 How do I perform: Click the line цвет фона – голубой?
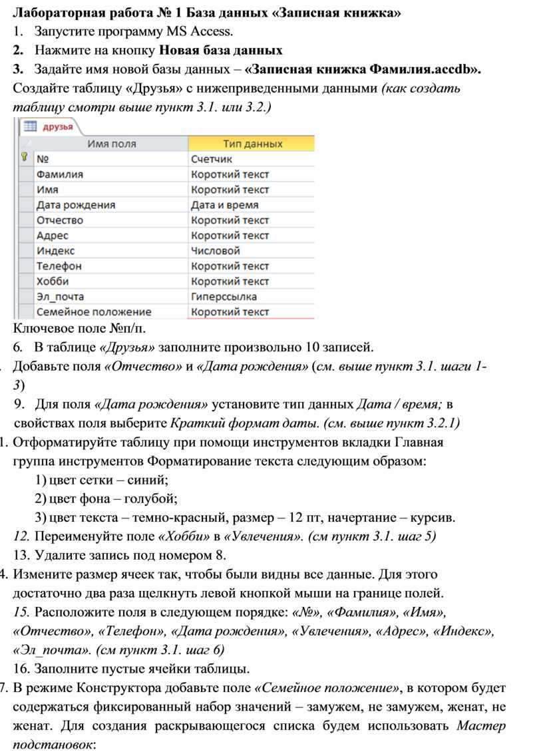(x=106, y=498)
